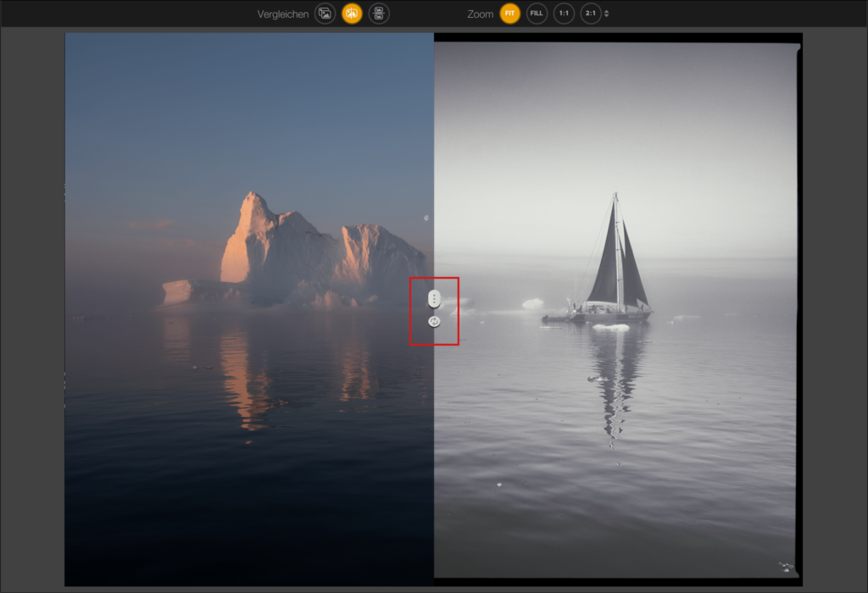Set zoom to FIT
868x593 pixels.
pyautogui.click(x=509, y=14)
